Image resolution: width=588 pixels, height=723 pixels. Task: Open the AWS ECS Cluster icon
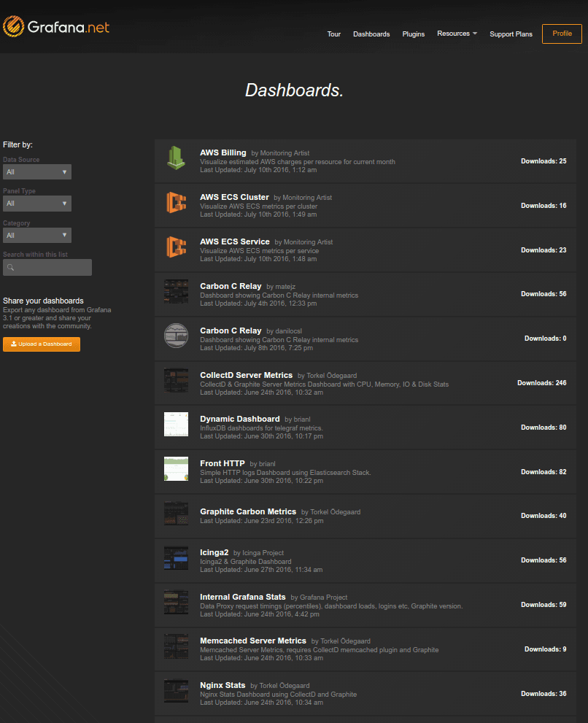(x=176, y=202)
